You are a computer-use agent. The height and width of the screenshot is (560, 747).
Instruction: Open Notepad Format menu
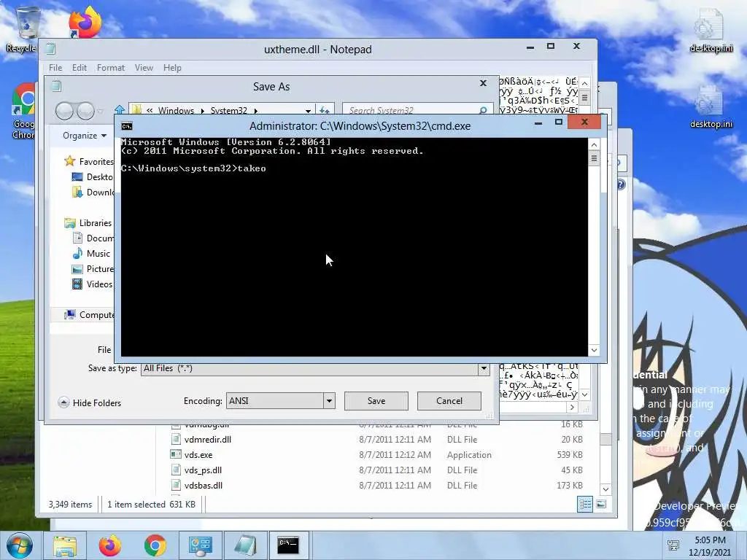pos(111,68)
